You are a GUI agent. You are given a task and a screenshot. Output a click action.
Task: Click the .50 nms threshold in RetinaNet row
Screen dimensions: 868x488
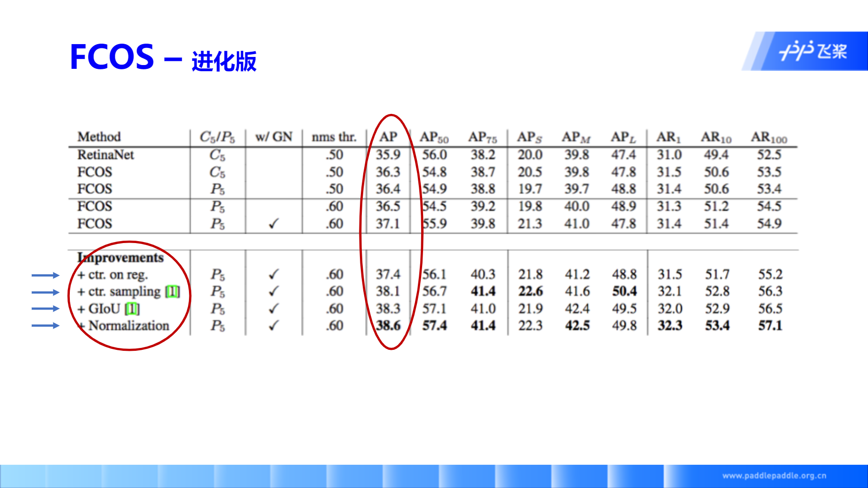coord(334,155)
